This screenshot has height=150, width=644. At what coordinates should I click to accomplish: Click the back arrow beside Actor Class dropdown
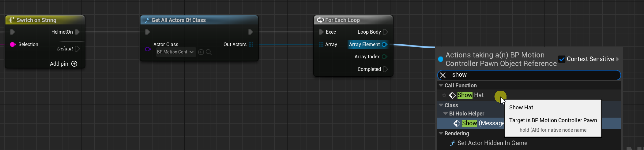[201, 52]
